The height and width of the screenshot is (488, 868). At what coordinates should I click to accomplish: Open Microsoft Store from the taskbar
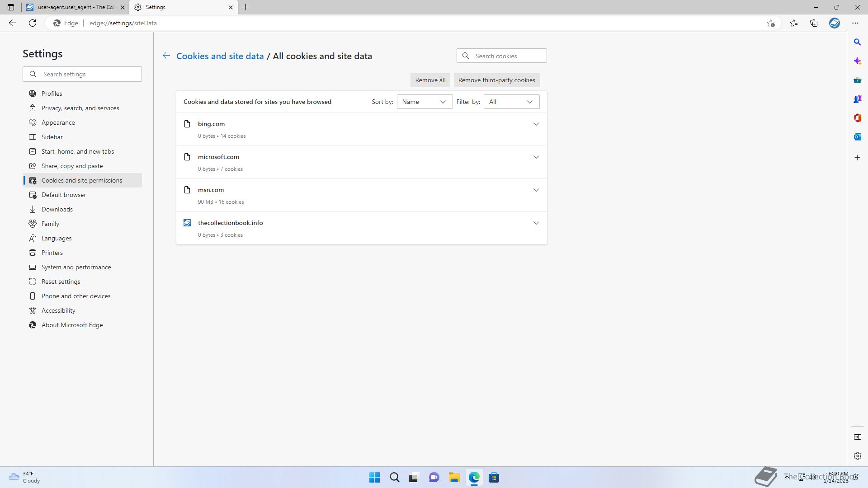494,477
